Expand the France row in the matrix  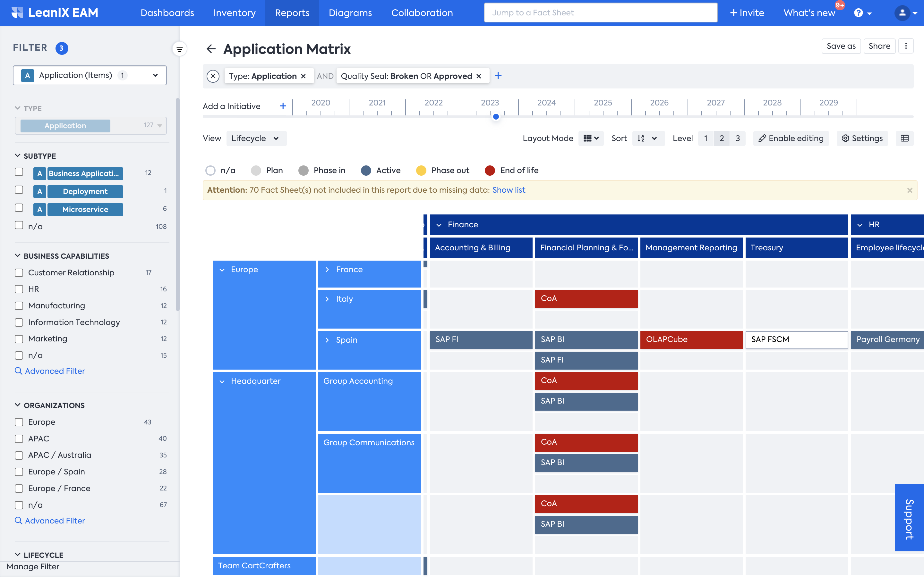(x=327, y=269)
